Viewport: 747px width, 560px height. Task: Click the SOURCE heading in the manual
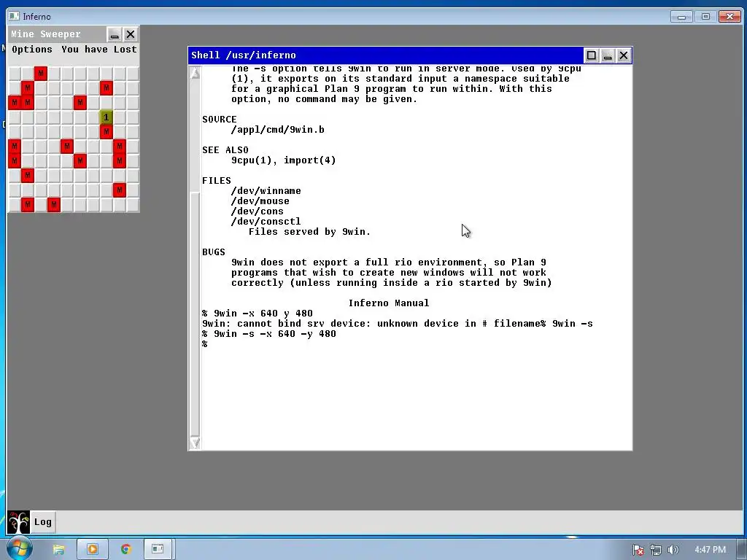pyautogui.click(x=219, y=120)
